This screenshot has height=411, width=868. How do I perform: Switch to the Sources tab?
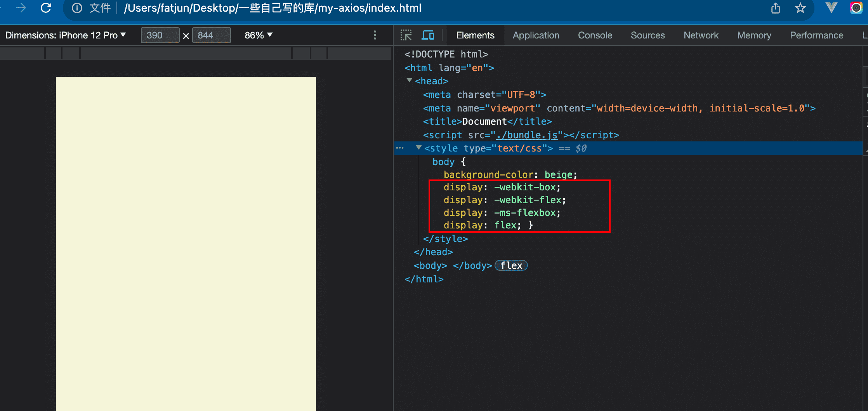click(x=648, y=35)
